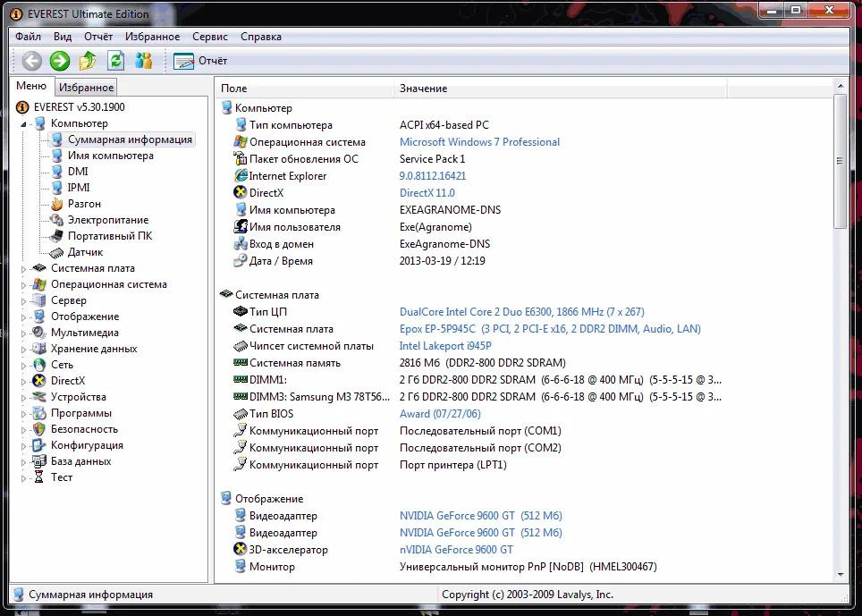Switch to the Избранное tab
862x616 pixels.
point(86,88)
